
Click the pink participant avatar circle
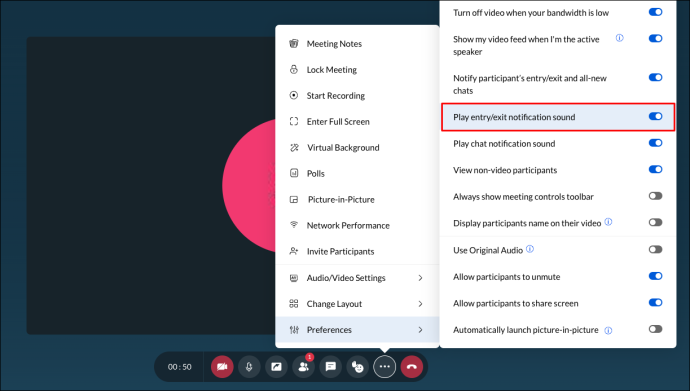pos(249,186)
